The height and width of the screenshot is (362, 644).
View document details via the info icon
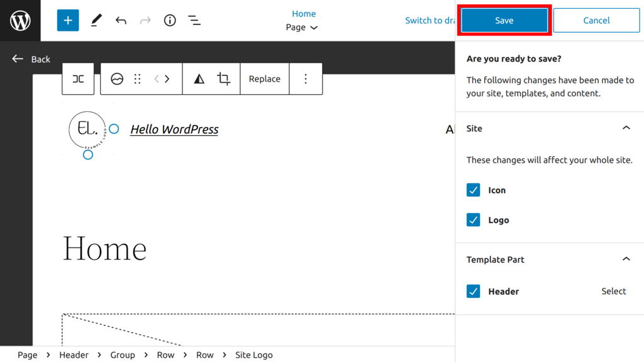coord(169,20)
